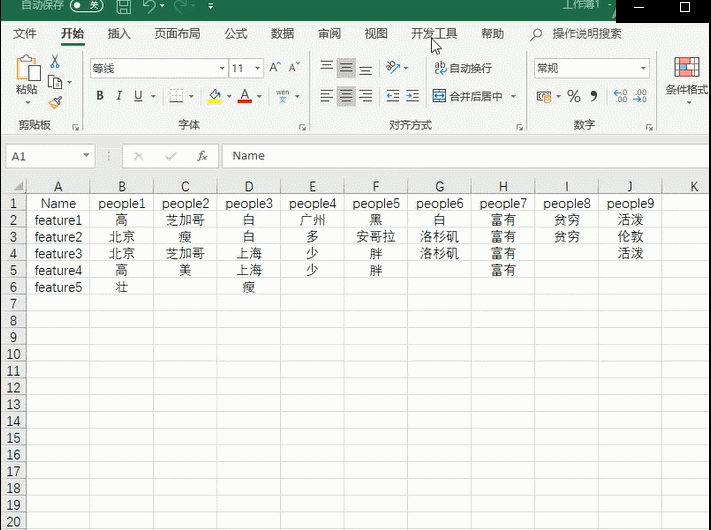Apply the yellow fill color
The width and height of the screenshot is (711, 530).
coord(214,96)
